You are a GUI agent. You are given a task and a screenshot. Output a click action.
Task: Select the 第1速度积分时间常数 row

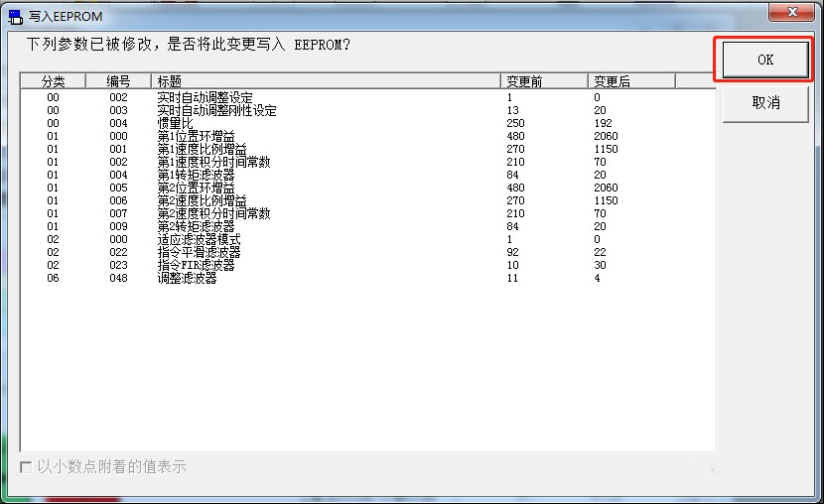tap(368, 162)
